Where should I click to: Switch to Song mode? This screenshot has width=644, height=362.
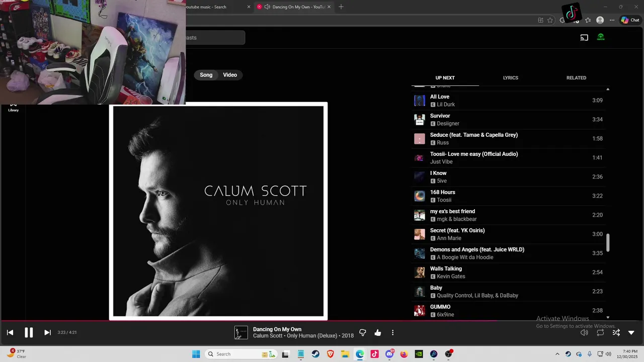click(206, 75)
